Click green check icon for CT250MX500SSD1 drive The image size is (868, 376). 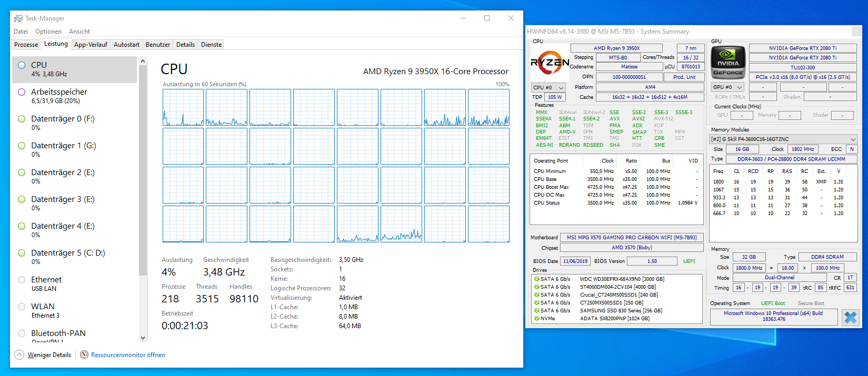pos(537,303)
